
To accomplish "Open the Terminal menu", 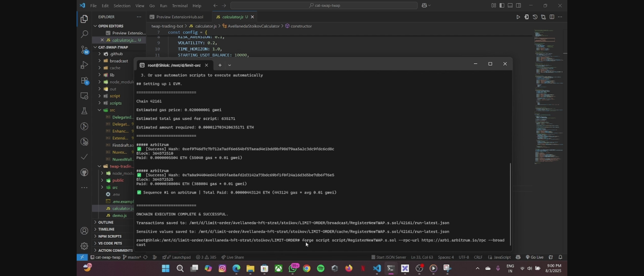I will [x=180, y=6].
